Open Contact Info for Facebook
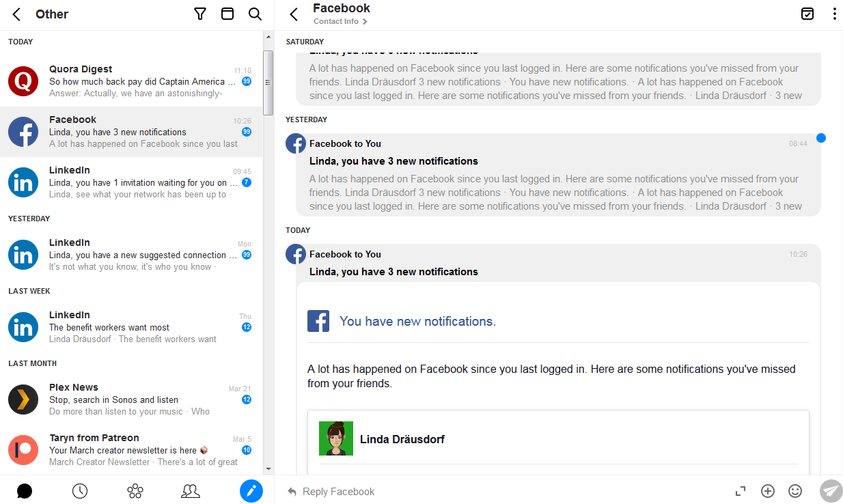 [340, 22]
